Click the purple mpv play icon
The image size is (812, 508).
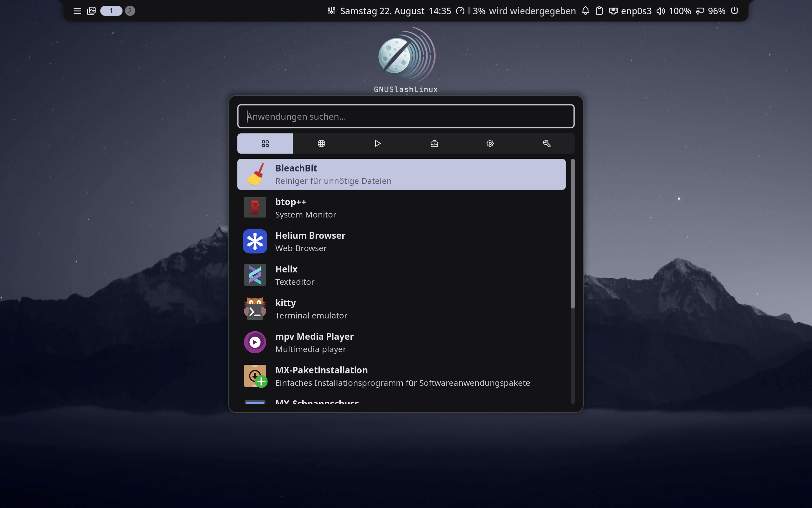click(255, 342)
